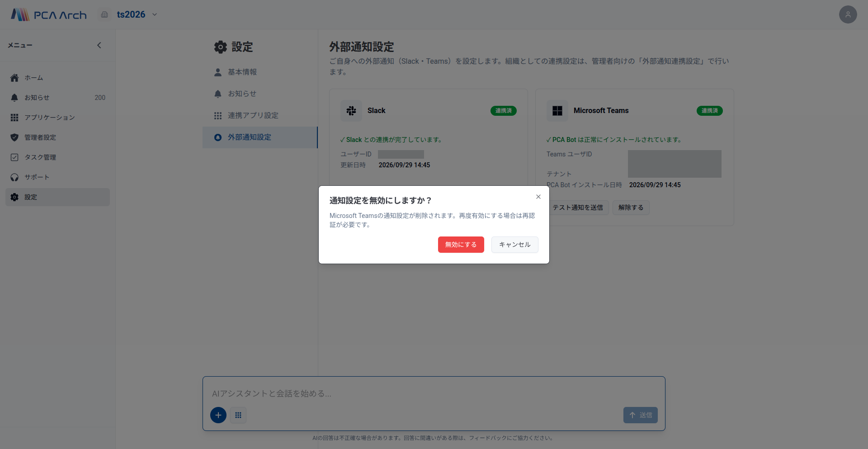Open お知らせ in the left menu
The image size is (868, 449).
(x=57, y=98)
